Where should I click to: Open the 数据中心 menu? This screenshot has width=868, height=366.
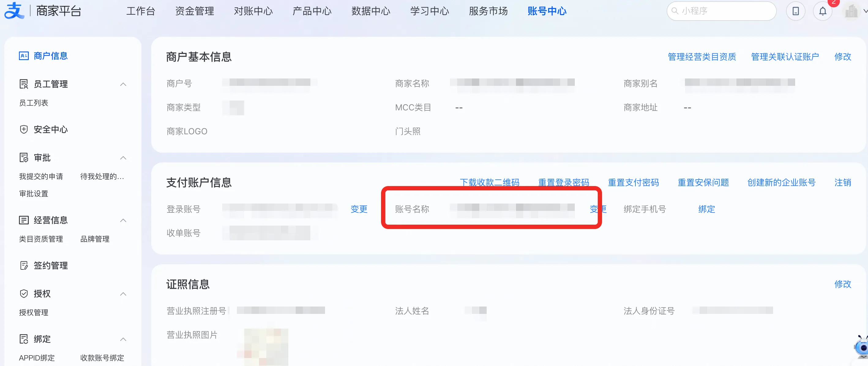(x=371, y=11)
